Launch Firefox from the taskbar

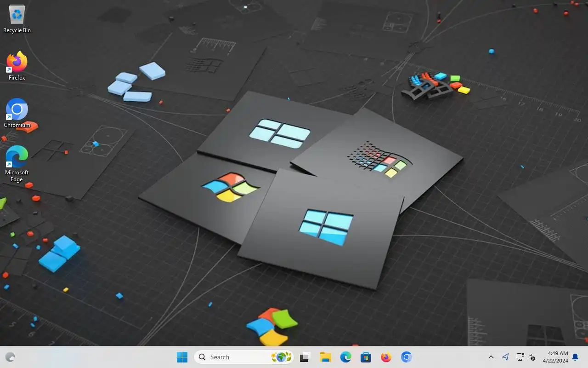[x=386, y=357]
